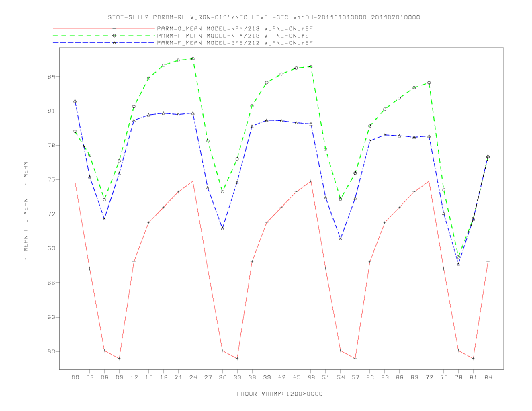Image resolution: width=532 pixels, height=411 pixels.
Task: Click x-axis tick label 57
Action: pyautogui.click(x=355, y=377)
